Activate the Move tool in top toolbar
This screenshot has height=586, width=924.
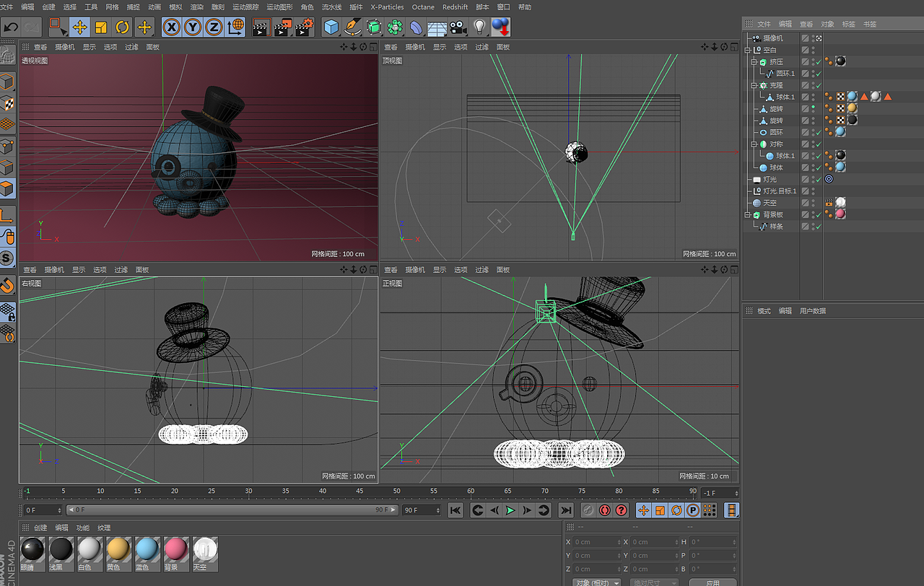[x=79, y=27]
